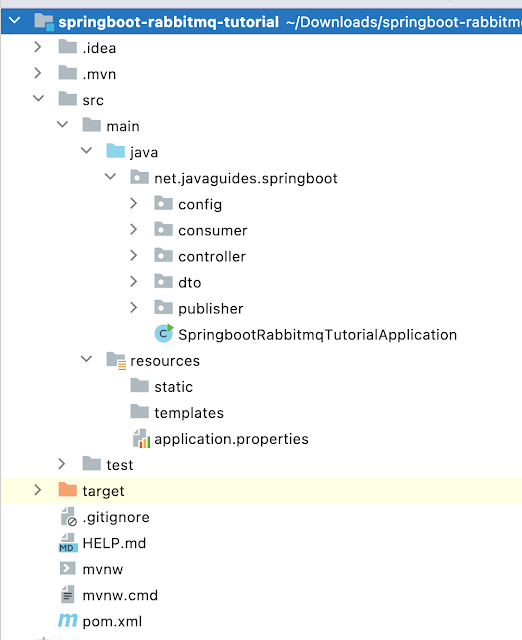The image size is (522, 640).
Task: Select the mvnw.cmd file
Action: click(x=120, y=596)
